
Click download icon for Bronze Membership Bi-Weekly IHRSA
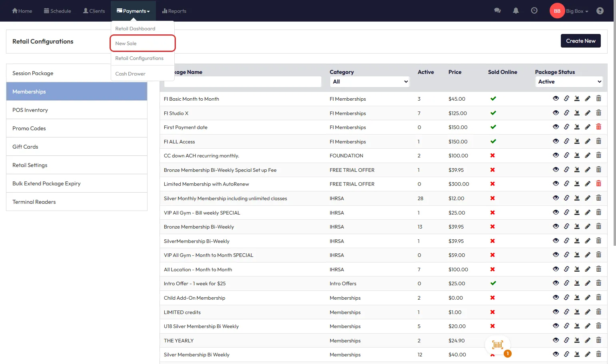click(x=577, y=227)
